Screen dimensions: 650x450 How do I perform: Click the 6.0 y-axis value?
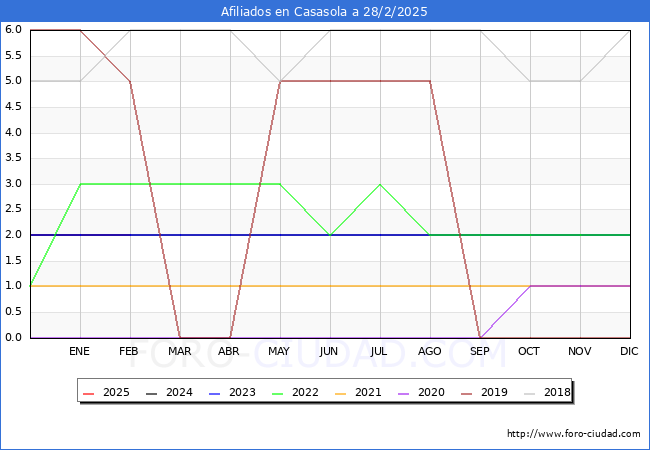pos(13,29)
